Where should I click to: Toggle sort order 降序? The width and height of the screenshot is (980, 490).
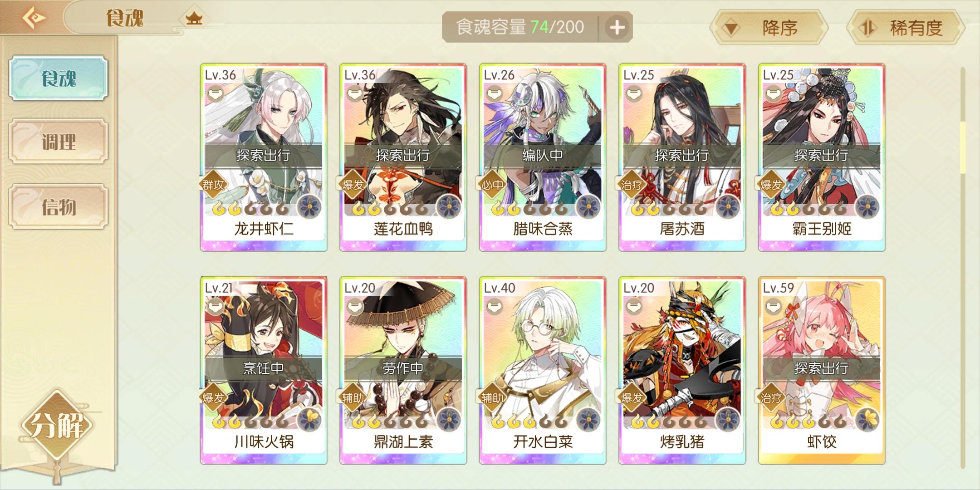point(769,28)
